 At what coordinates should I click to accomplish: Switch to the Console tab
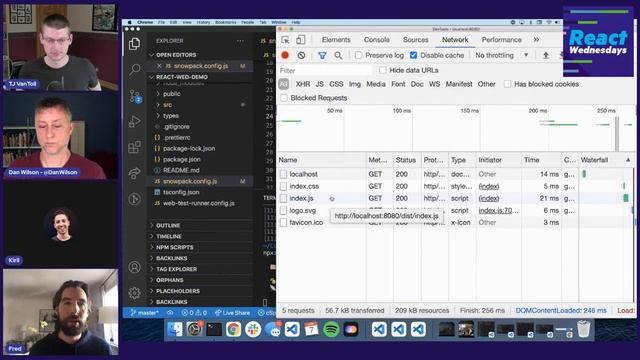coord(376,40)
